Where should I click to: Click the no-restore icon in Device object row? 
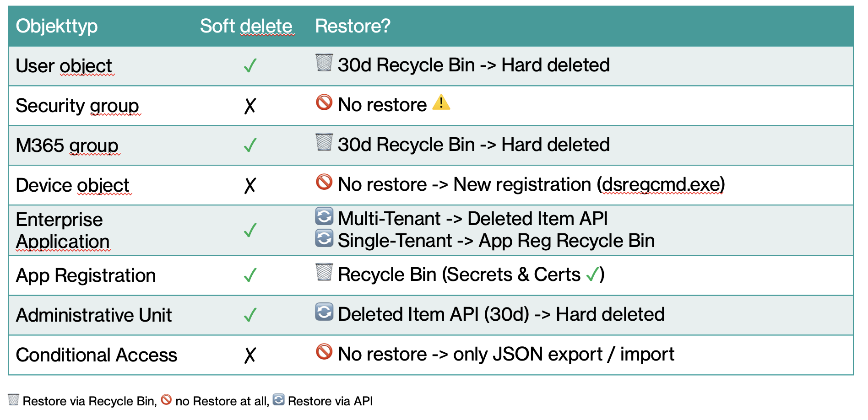[324, 182]
